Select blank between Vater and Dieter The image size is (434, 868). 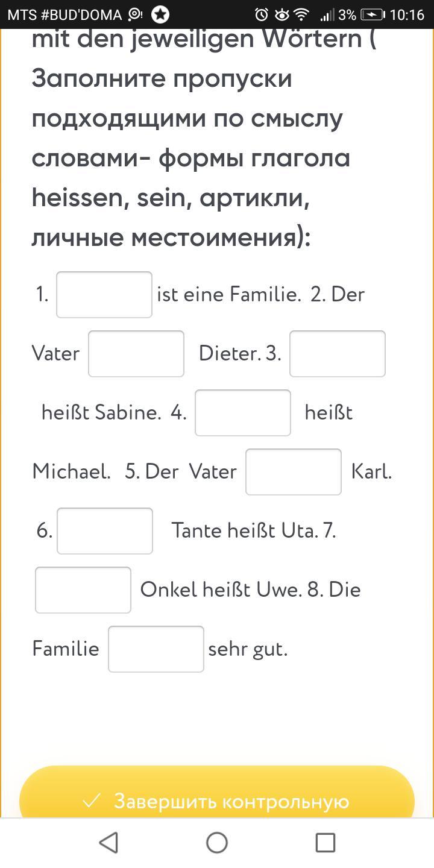(136, 354)
